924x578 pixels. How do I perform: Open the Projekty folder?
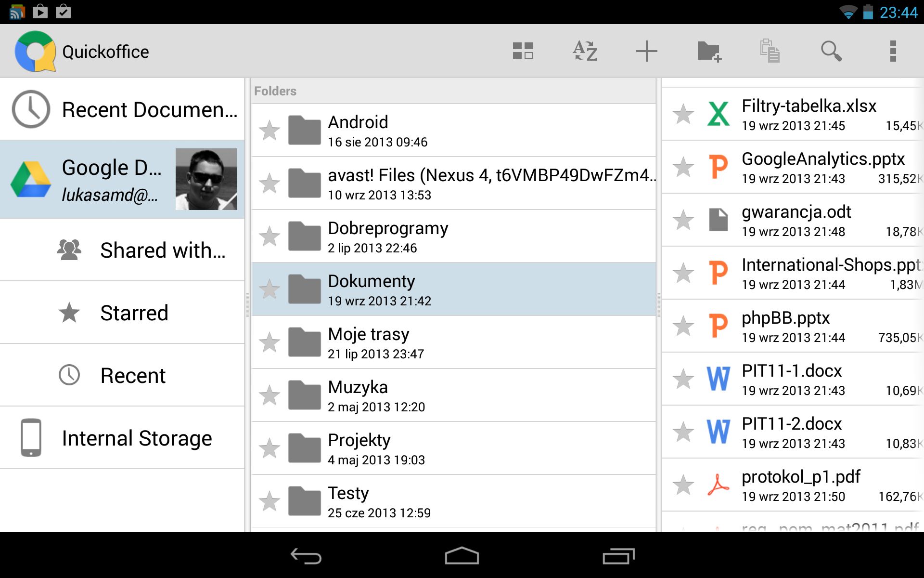pos(454,448)
